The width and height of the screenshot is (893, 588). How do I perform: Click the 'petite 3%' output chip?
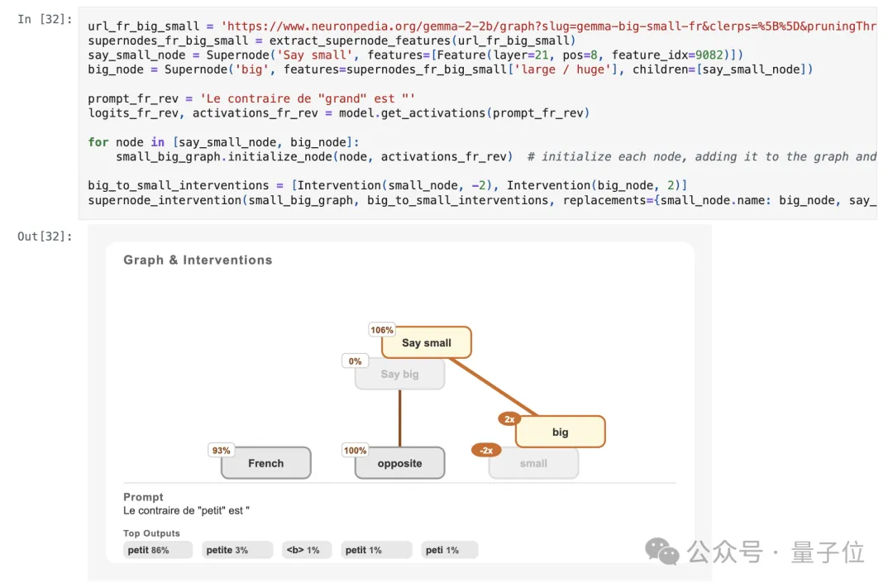[x=236, y=550]
